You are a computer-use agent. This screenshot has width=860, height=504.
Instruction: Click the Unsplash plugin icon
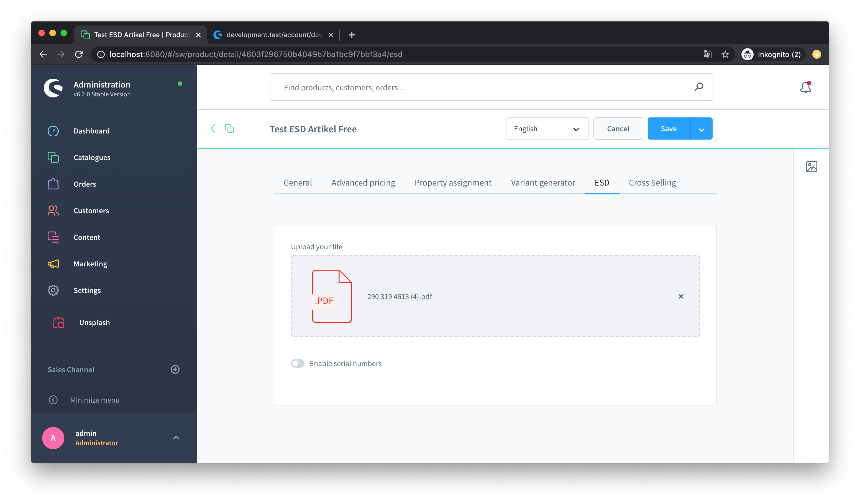(x=59, y=322)
